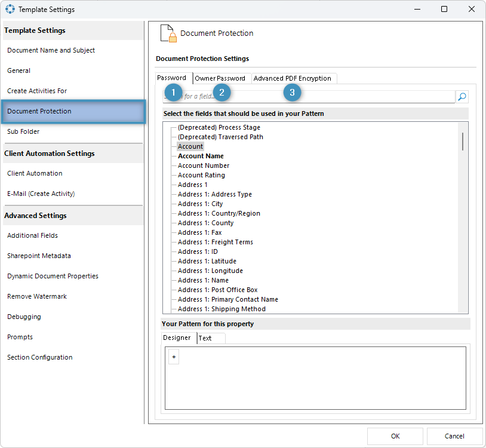Select the Account Name field
Screen dimensions: 486x448
click(201, 157)
